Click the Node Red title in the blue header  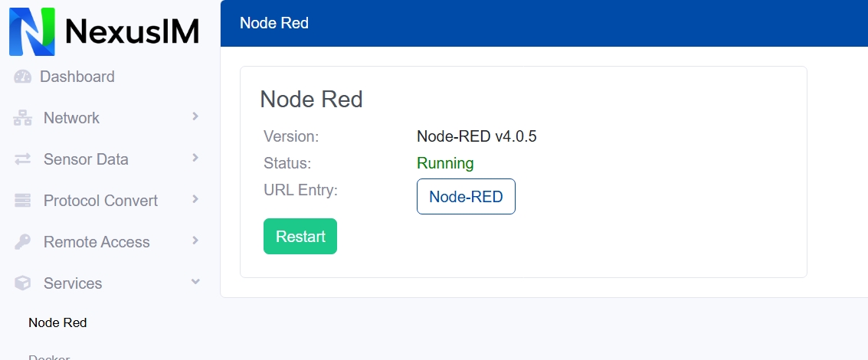click(274, 23)
